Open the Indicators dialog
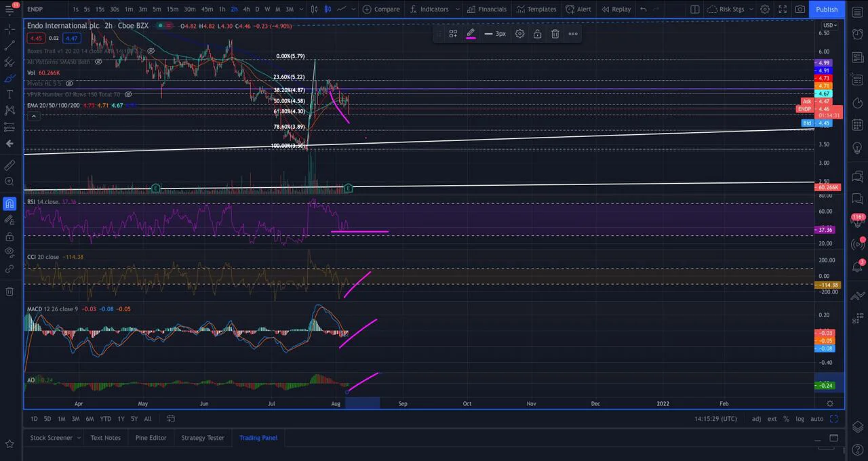The width and height of the screenshot is (868, 461). point(429,9)
